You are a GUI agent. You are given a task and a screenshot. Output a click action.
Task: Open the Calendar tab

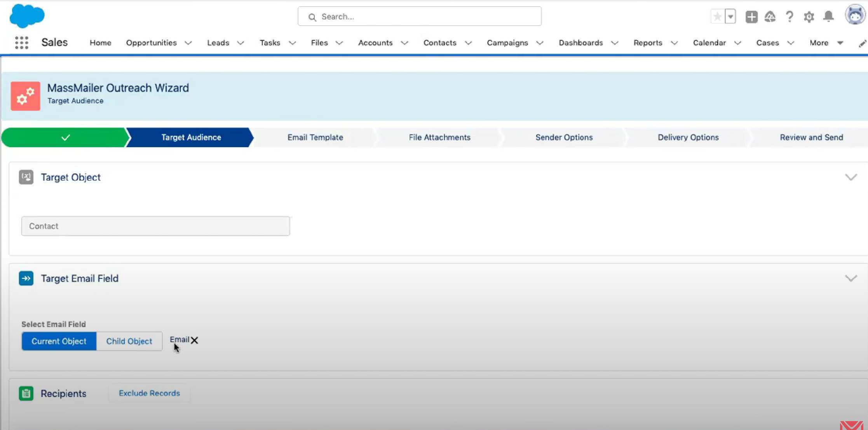(709, 43)
